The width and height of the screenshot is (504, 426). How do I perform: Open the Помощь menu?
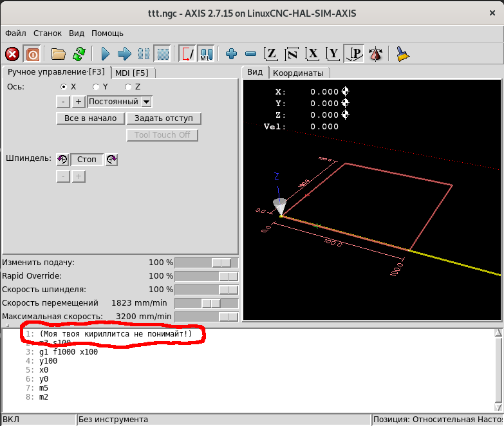tap(107, 33)
